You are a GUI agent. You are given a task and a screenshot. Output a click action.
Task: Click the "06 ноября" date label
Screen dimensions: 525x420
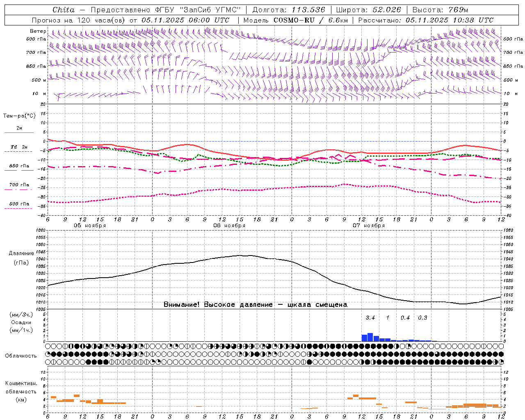point(229,226)
